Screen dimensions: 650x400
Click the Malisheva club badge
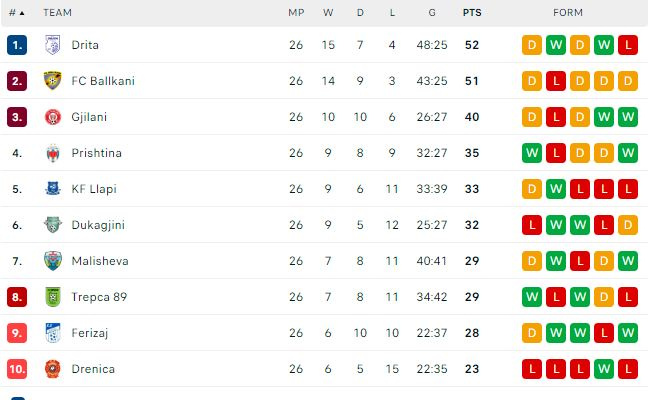[x=53, y=261]
